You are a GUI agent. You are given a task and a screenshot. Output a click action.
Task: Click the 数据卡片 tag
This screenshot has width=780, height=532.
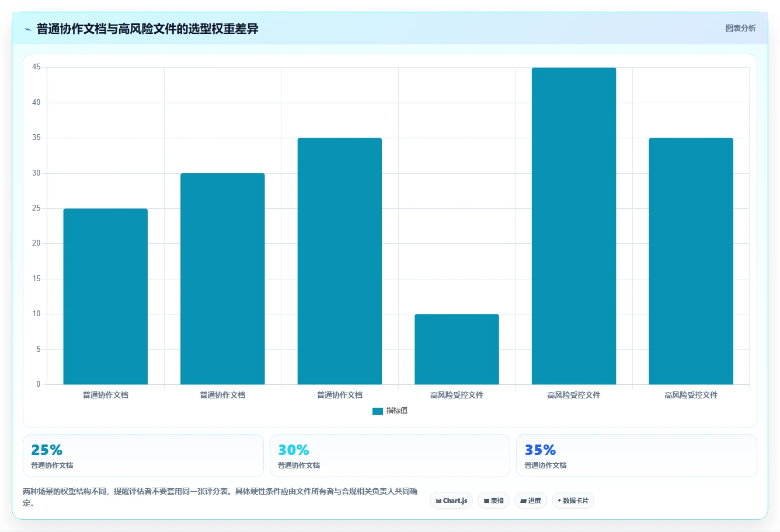coord(573,501)
